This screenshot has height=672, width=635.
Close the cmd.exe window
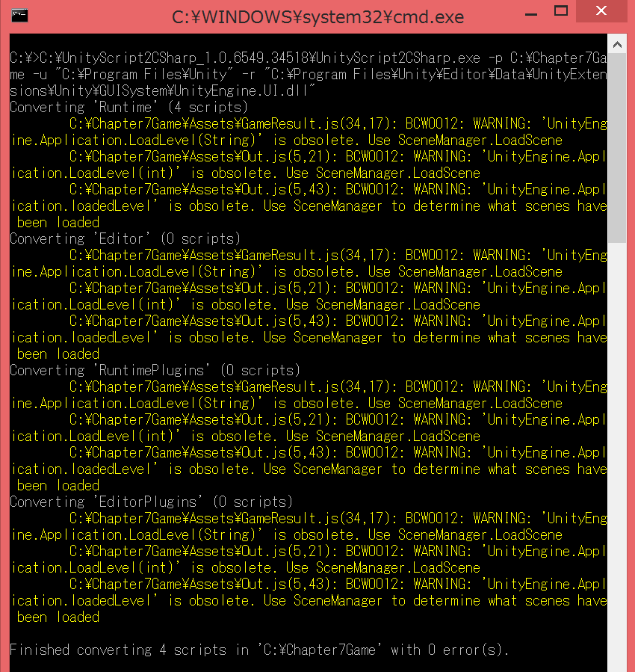tap(601, 10)
